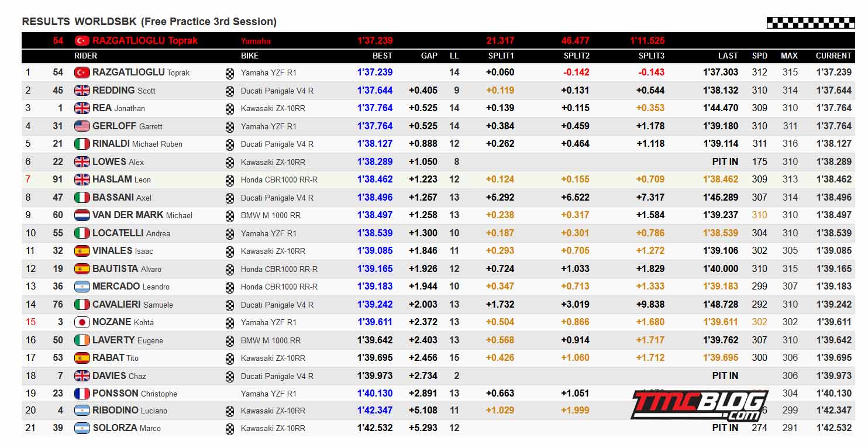This screenshot has width=868, height=448.
Task: Click the GAP column header
Action: (x=429, y=56)
